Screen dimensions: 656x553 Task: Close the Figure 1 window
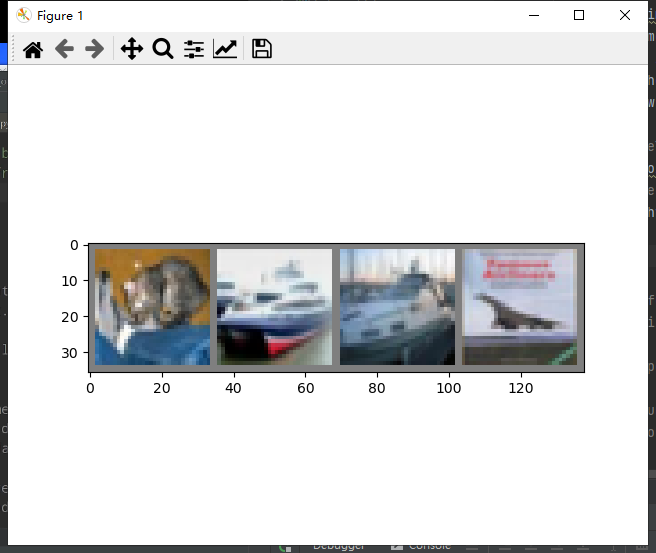click(625, 15)
